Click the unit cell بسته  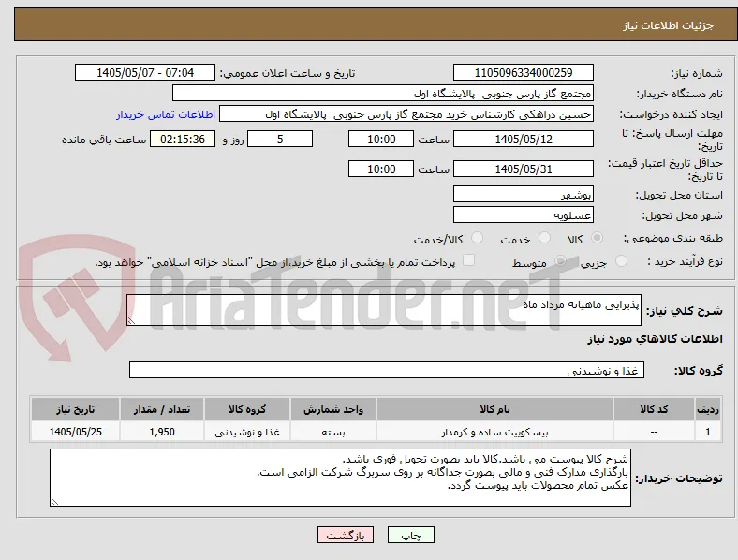point(333,432)
